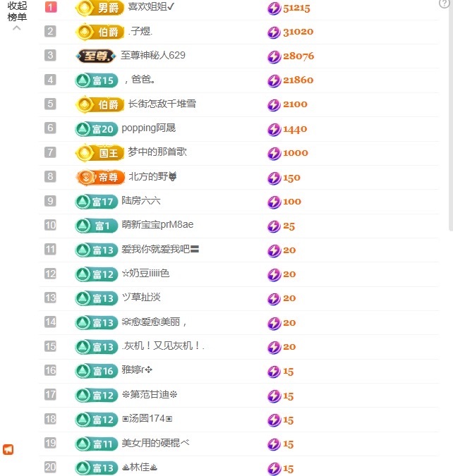Click the lightning icon beside 1000
This screenshot has height=476, width=453.
274,153
